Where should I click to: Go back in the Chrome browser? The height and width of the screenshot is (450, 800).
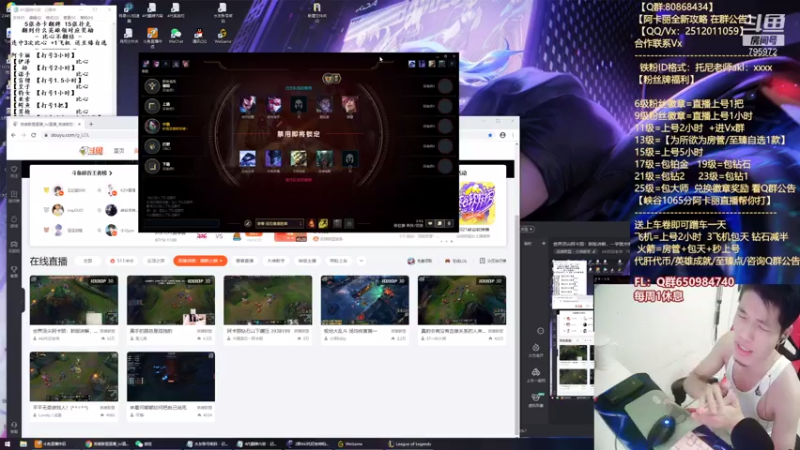13,135
